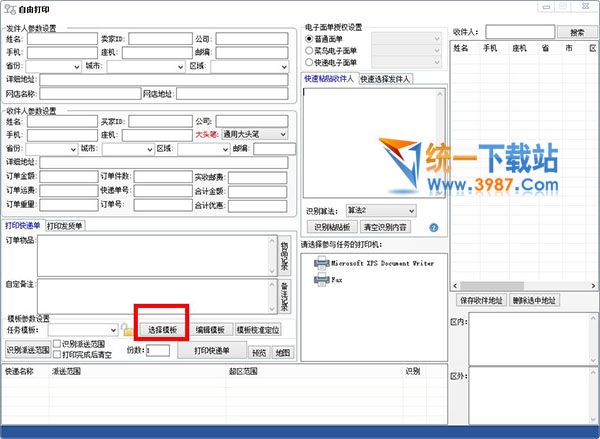Select the Microsoft XPS Document Writer printer icon

[x=321, y=263]
